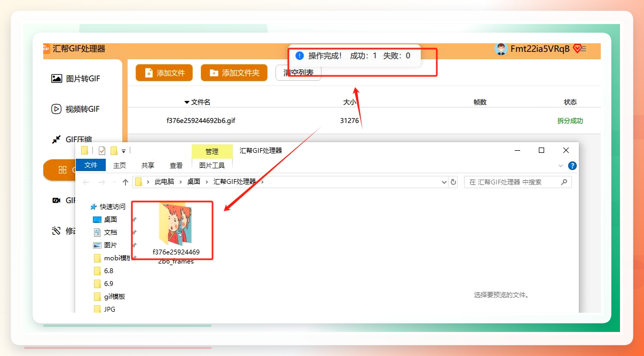This screenshot has width=644, height=356.
Task: Click the blue info icon in 操作完成 notification
Action: (x=300, y=56)
